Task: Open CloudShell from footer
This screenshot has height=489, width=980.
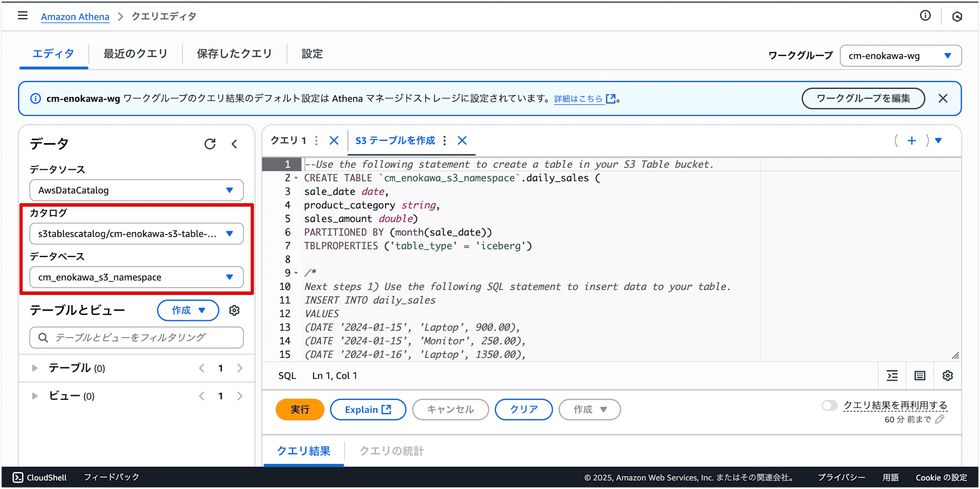Action: click(x=40, y=477)
